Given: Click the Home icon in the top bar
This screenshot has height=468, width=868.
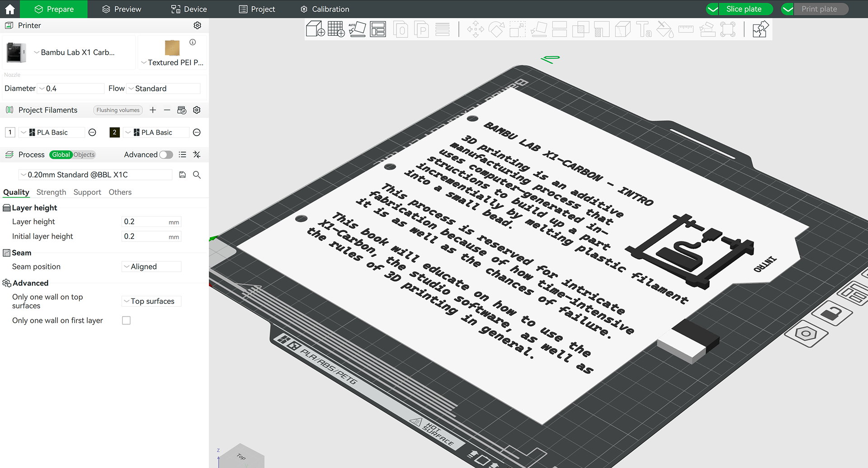Looking at the screenshot, I should point(10,9).
